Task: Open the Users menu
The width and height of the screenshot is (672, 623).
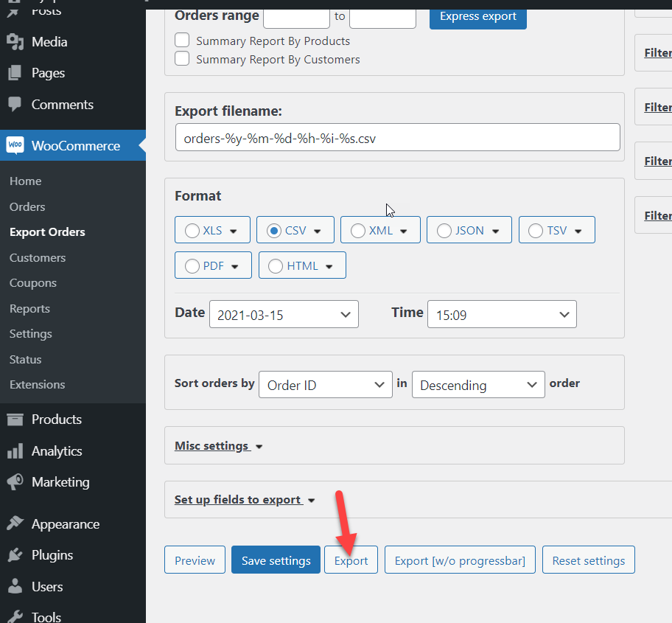Action: [47, 586]
